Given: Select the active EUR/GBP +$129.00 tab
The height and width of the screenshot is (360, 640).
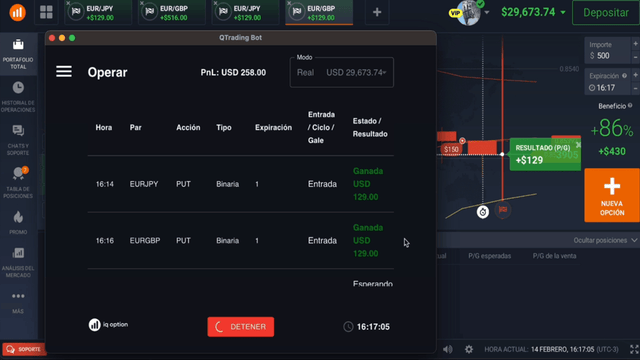Looking at the screenshot, I should pyautogui.click(x=319, y=13).
